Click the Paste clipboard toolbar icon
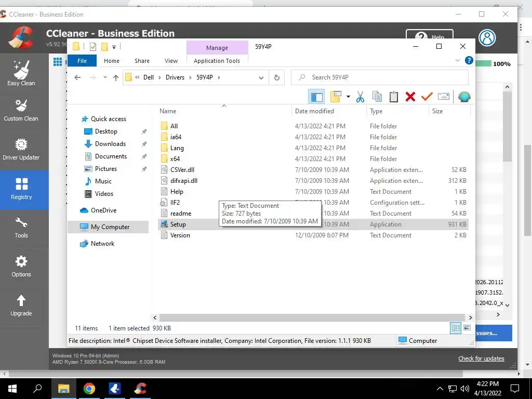532x399 pixels. click(x=394, y=97)
